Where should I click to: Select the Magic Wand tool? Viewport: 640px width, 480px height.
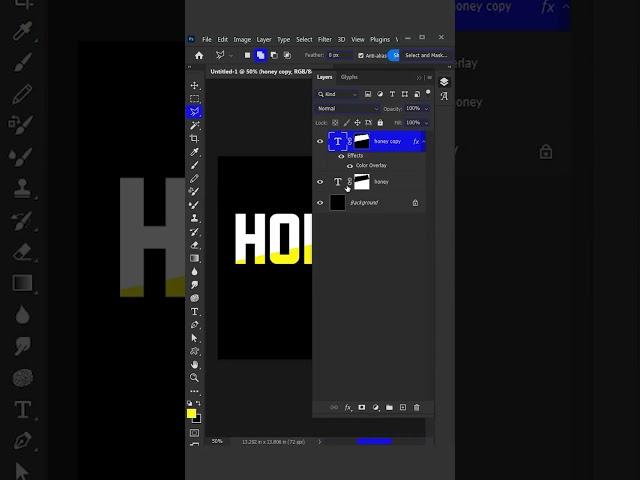coord(194,125)
